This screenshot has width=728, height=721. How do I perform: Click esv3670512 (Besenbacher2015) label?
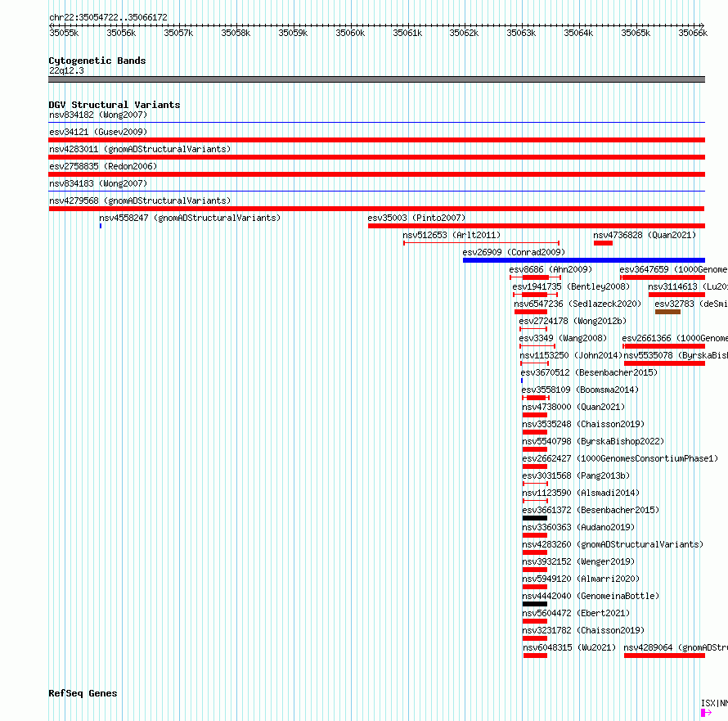(589, 372)
